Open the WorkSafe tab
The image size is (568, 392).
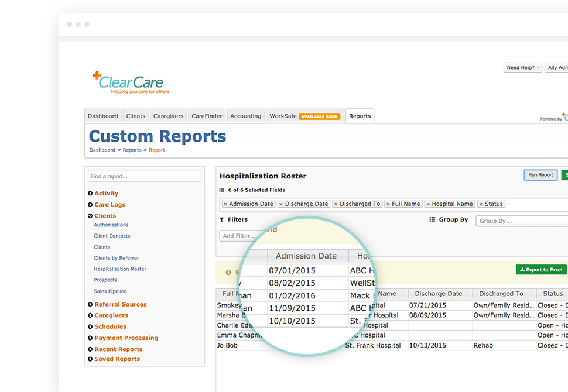click(304, 116)
